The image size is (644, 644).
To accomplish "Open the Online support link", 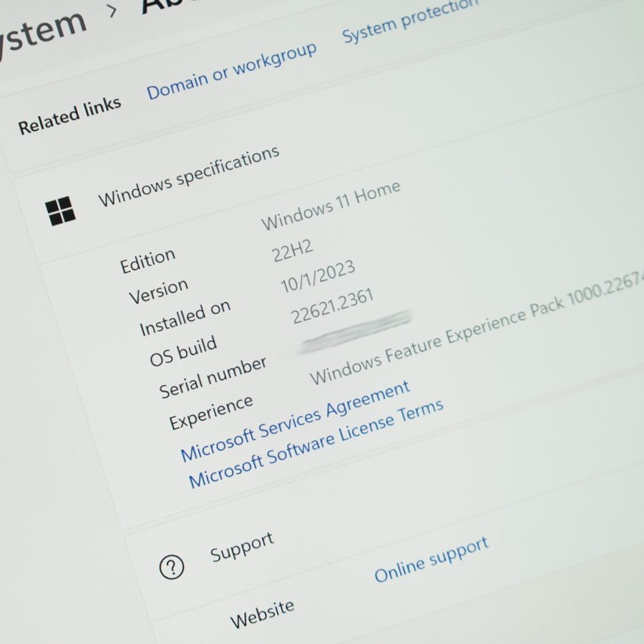I will [x=431, y=559].
